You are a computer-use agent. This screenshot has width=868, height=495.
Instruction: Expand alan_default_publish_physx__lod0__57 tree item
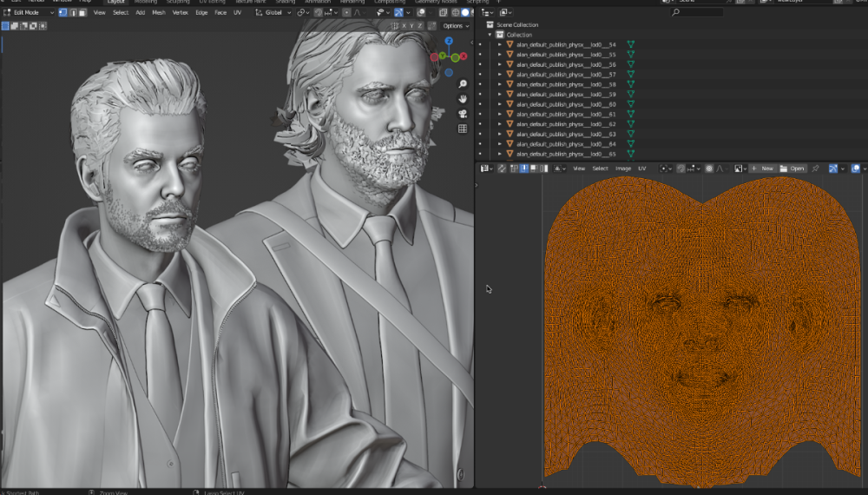[x=500, y=75]
